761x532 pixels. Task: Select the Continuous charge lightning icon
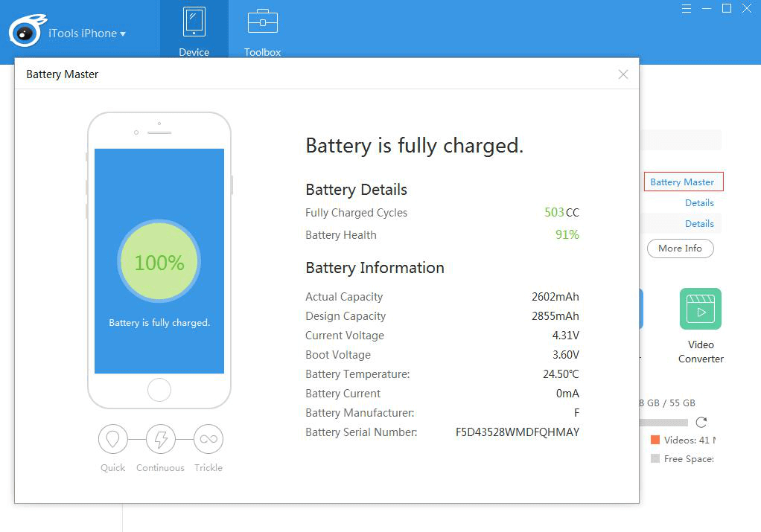pos(161,440)
